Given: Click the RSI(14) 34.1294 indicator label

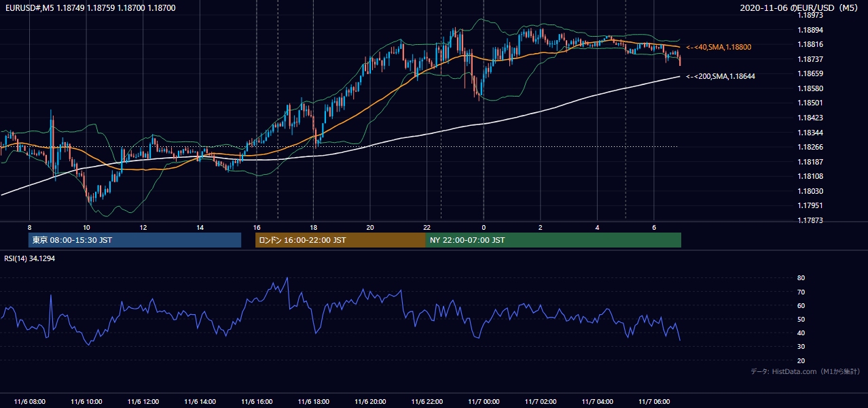Looking at the screenshot, I should 30,258.
